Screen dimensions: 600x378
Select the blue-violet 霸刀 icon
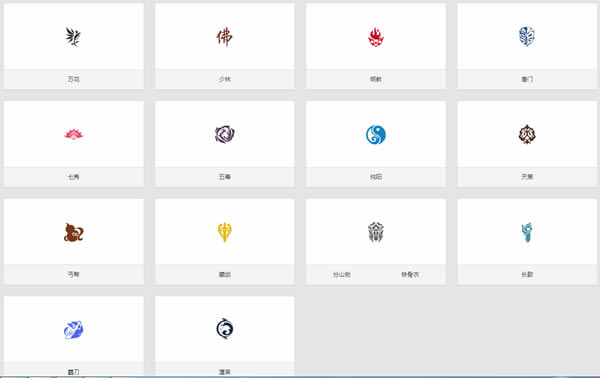[73, 330]
